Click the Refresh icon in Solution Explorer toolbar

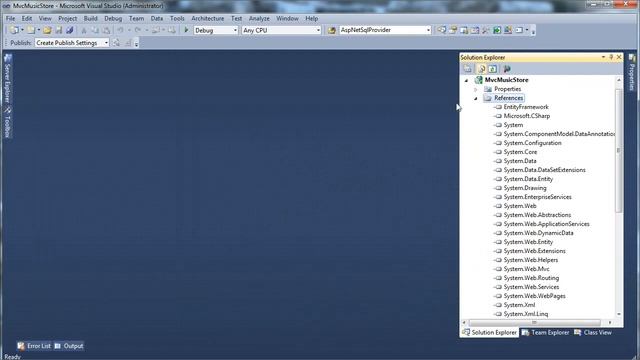493,69
